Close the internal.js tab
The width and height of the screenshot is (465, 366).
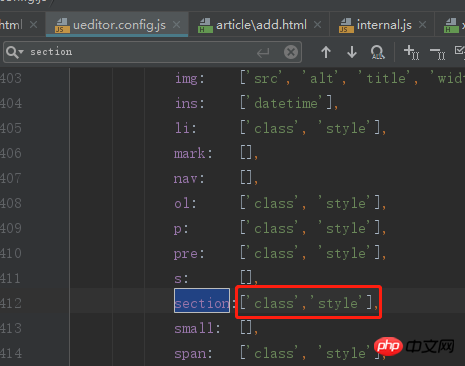pyautogui.click(x=422, y=25)
